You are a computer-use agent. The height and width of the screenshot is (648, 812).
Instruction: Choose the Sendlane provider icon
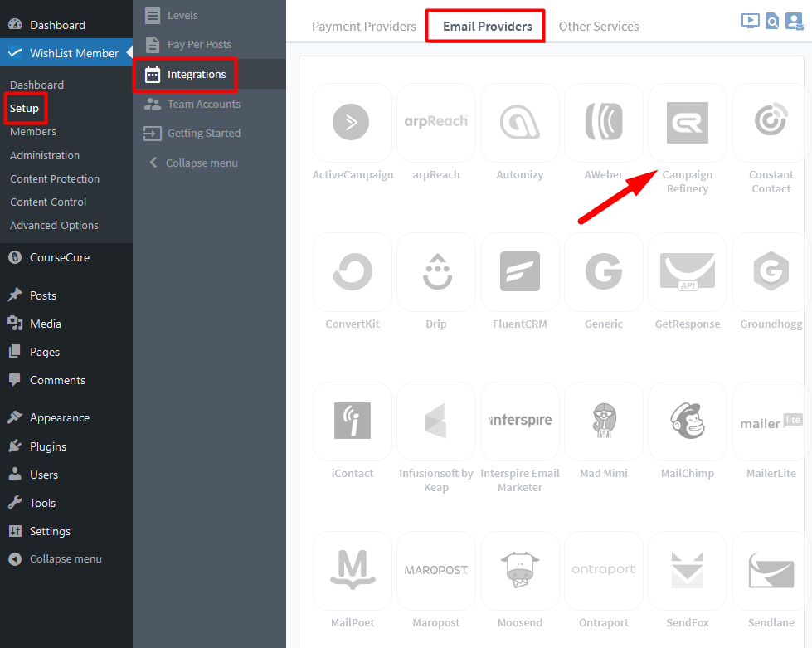point(771,570)
